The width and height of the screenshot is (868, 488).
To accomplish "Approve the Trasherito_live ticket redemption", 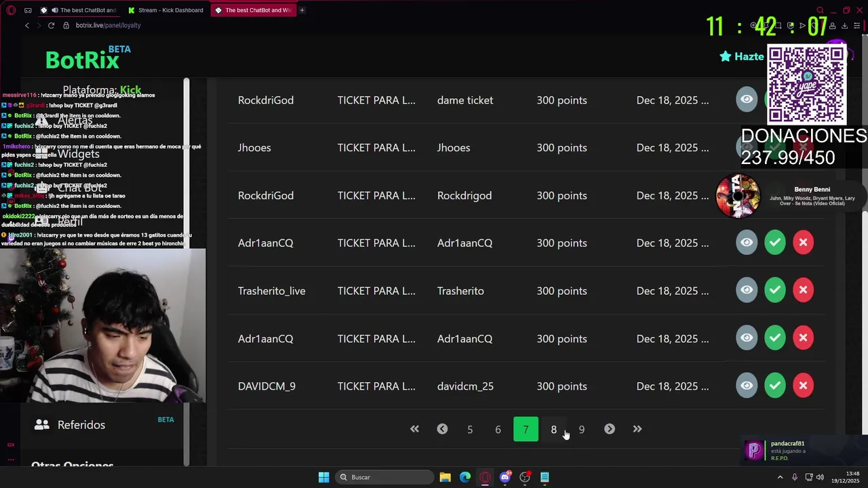I will click(775, 290).
